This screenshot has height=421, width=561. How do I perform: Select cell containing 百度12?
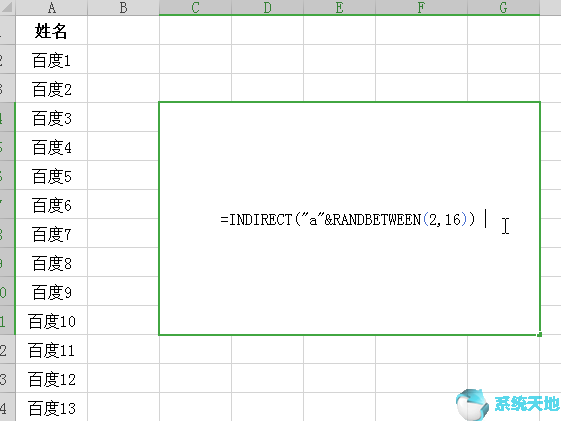coord(52,378)
